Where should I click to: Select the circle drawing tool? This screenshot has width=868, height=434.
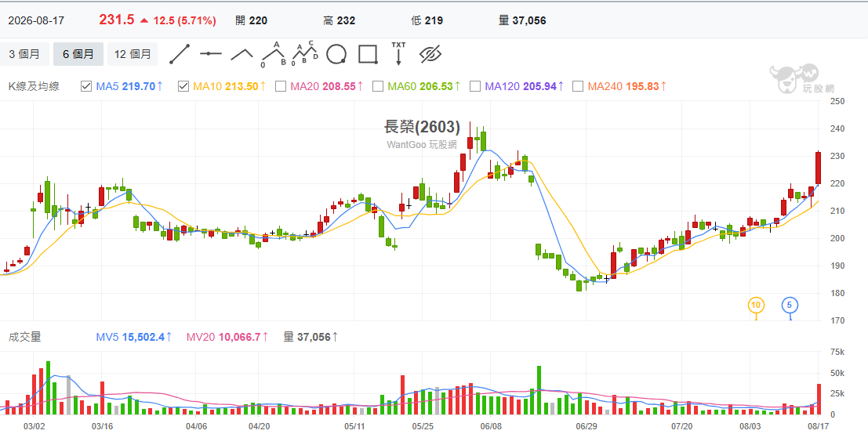(x=336, y=54)
